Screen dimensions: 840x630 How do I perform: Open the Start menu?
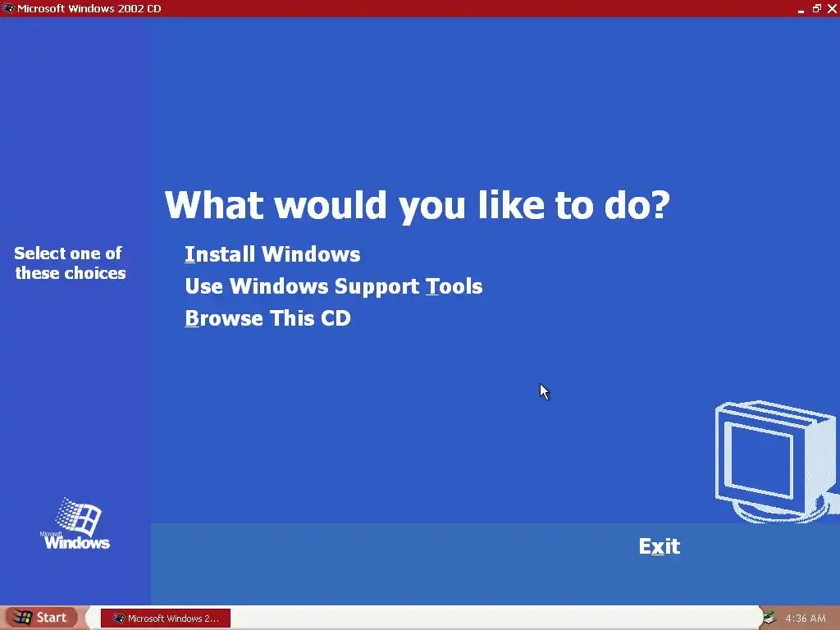(x=41, y=618)
